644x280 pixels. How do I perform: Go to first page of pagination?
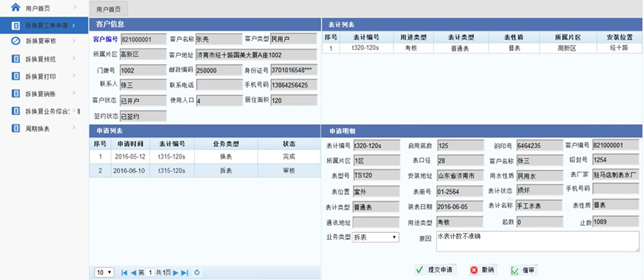[124, 273]
